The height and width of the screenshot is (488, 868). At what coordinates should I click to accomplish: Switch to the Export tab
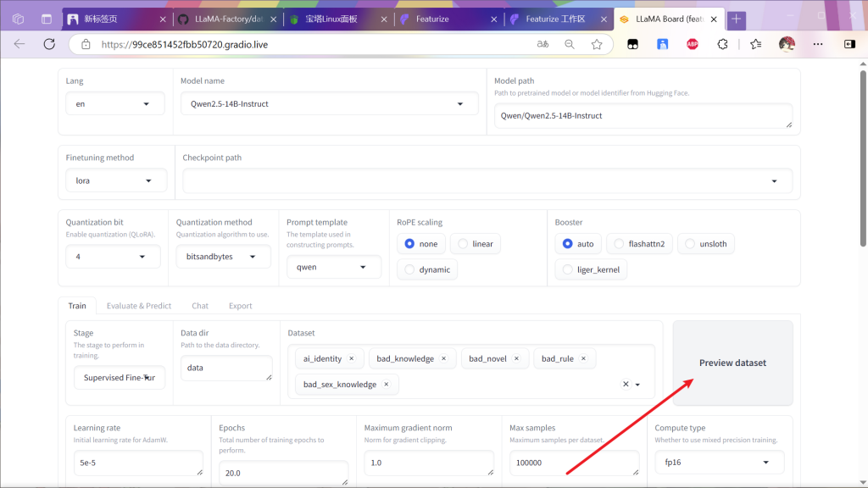pyautogui.click(x=240, y=305)
